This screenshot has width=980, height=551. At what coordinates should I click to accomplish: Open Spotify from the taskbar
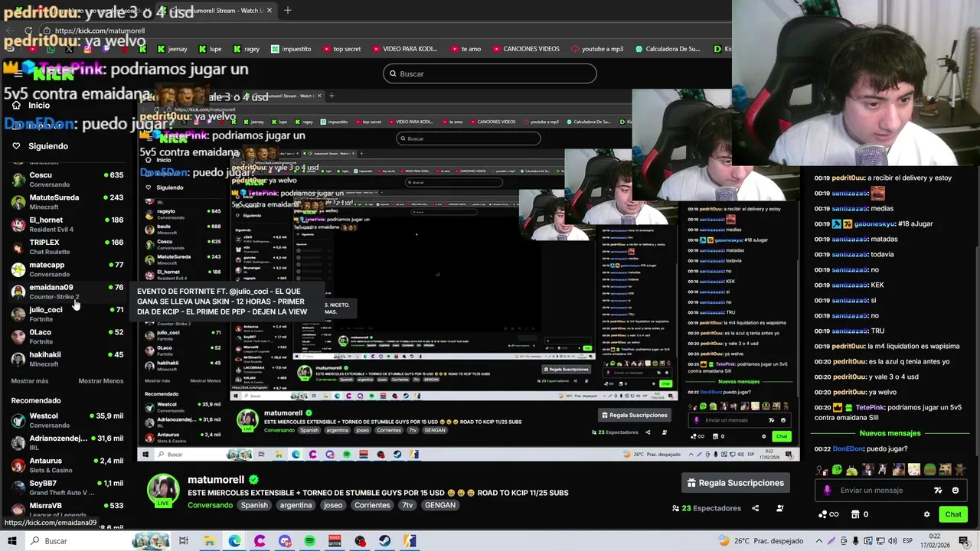point(309,541)
